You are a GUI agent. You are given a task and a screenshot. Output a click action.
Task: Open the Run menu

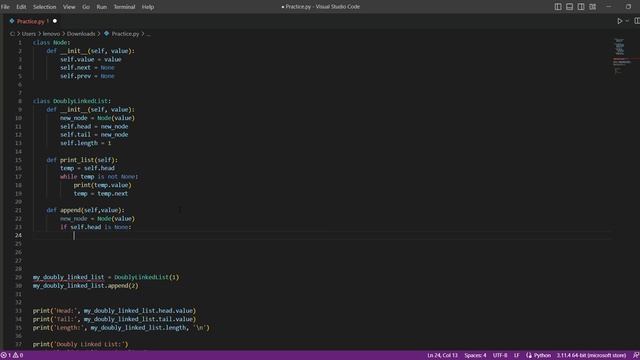102,7
